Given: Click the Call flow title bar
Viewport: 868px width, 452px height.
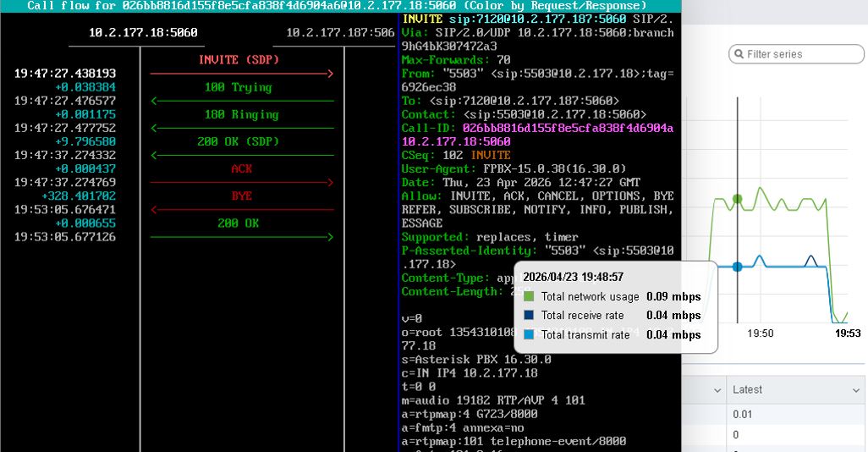Looking at the screenshot, I should pyautogui.click(x=340, y=6).
